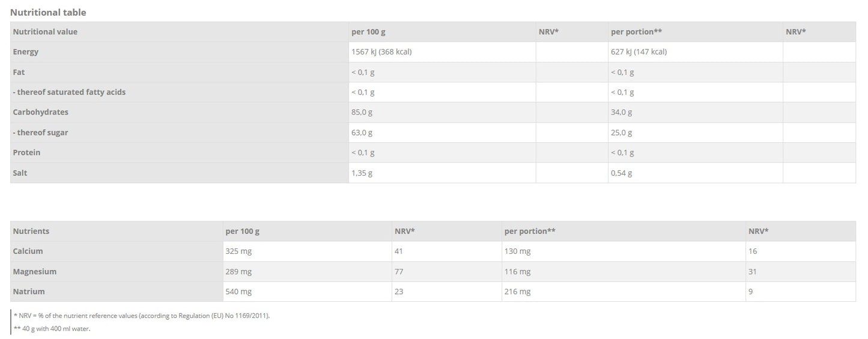
Task: Click the 627 kJ (147 kcal) value
Action: [639, 52]
